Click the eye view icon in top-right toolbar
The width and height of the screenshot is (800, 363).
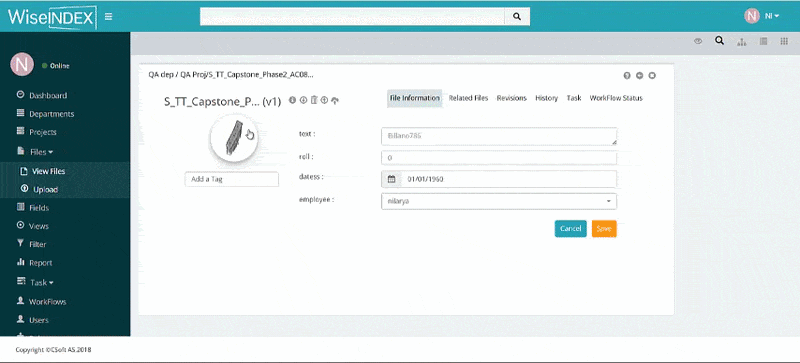click(x=698, y=41)
